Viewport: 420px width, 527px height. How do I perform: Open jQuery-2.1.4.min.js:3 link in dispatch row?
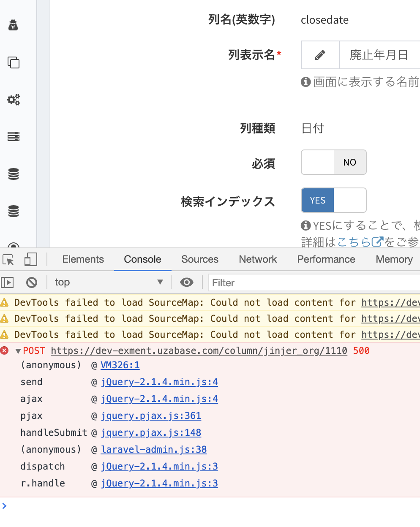click(159, 467)
